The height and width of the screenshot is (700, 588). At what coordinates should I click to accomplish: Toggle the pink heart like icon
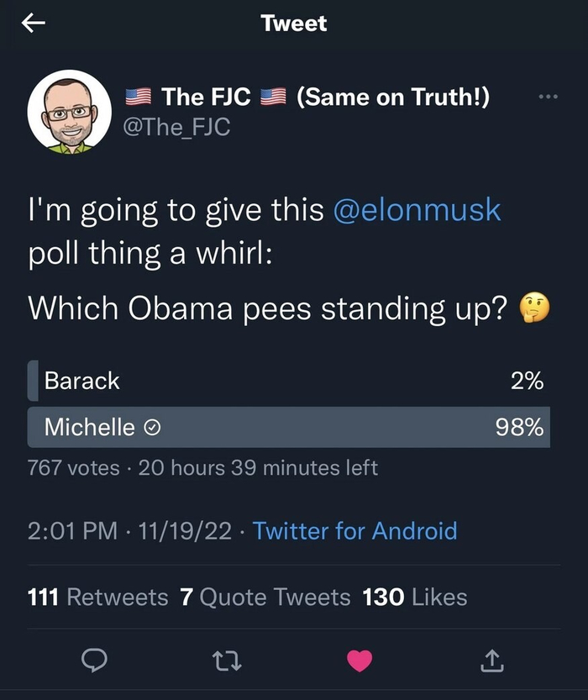click(360, 662)
